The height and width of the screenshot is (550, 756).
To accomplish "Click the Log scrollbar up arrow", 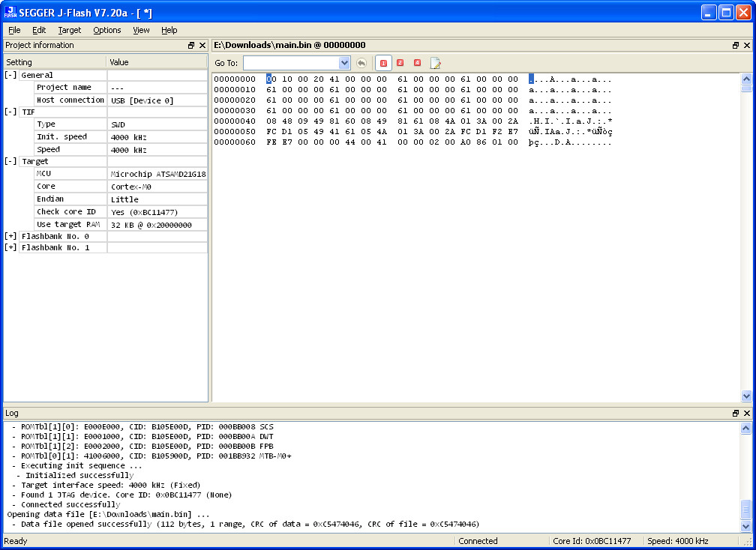I will pos(745,428).
